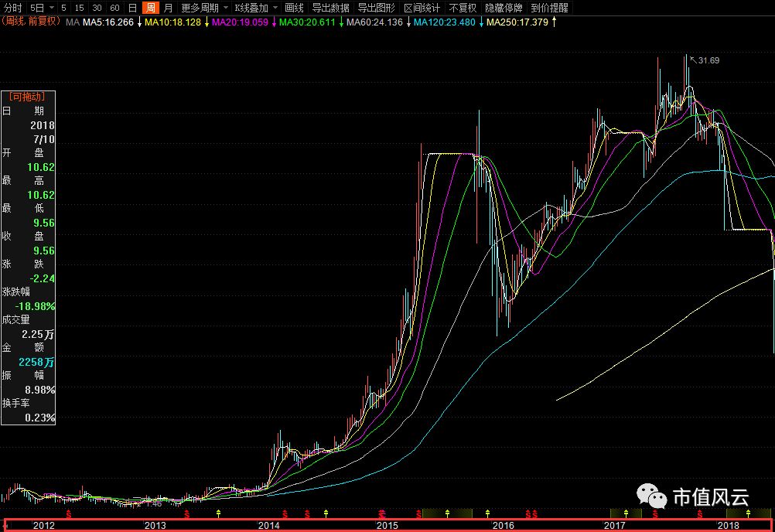Click the -2.24 change value
The width and height of the screenshot is (775, 532).
point(42,278)
